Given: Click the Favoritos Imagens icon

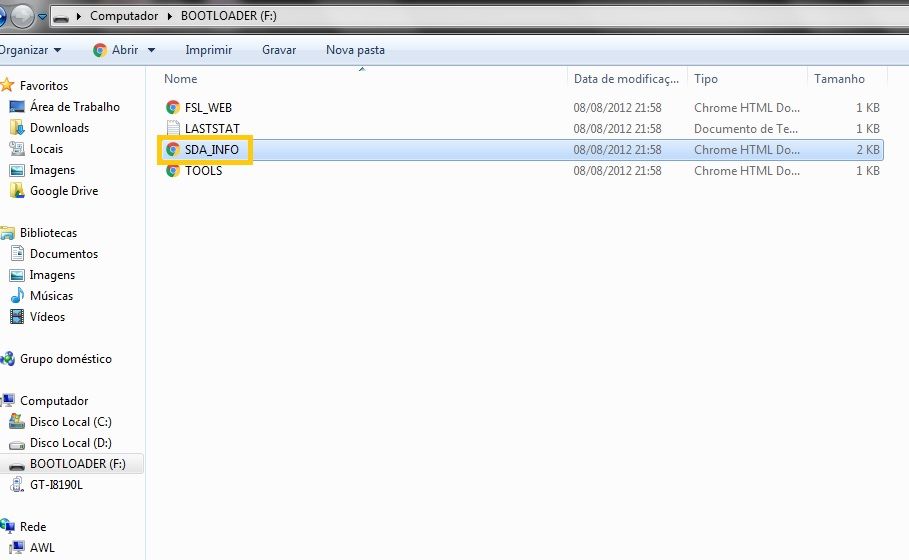Looking at the screenshot, I should tap(17, 170).
